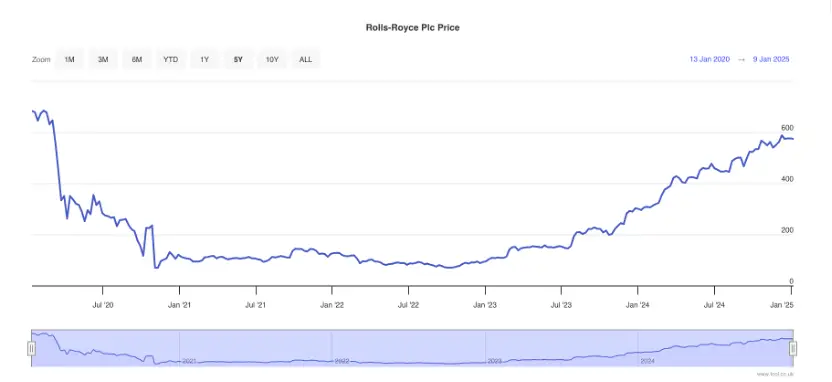Viewport: 832px width, 382px height.
Task: Edit the start date 13 Jan 2020
Action: tap(709, 59)
